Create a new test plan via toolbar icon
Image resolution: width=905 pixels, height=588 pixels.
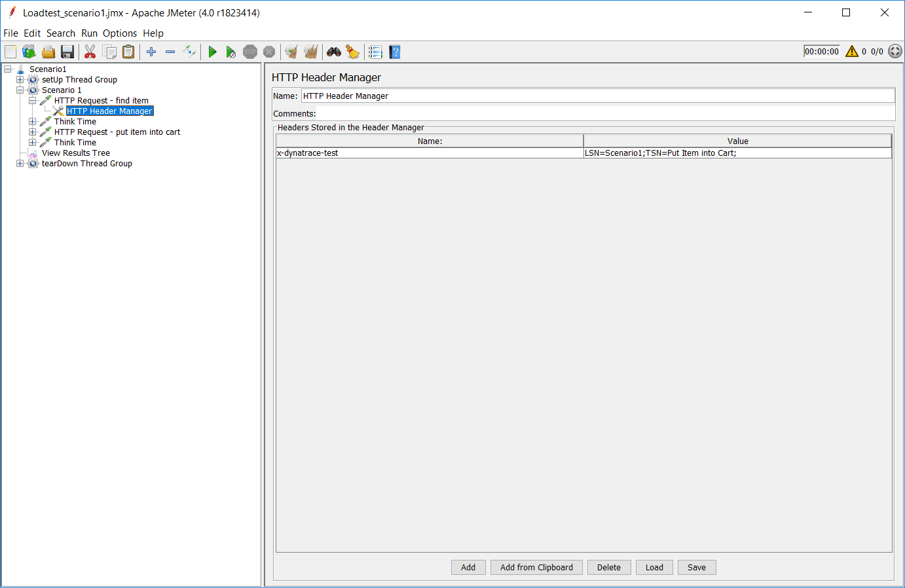tap(10, 52)
